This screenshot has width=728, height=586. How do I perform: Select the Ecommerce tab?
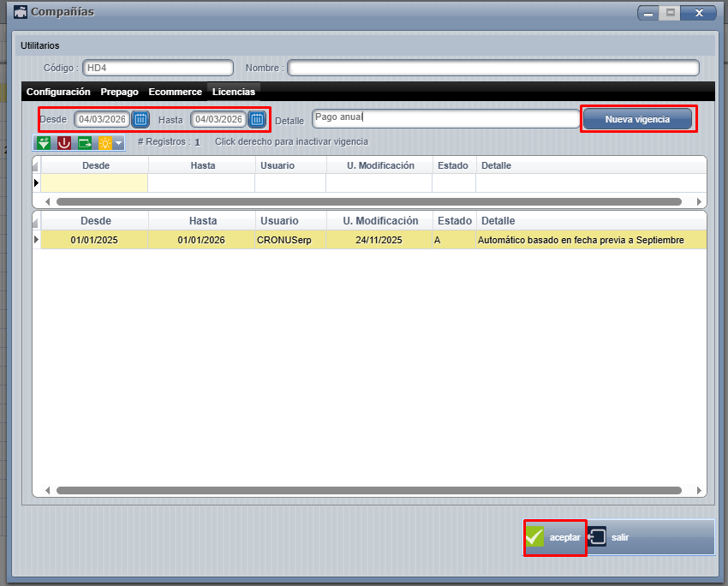coord(175,92)
